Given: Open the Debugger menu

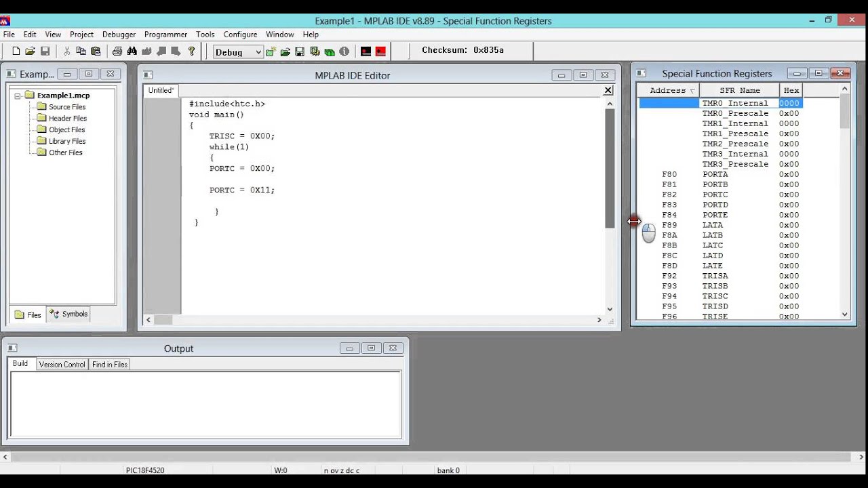Looking at the screenshot, I should coord(119,35).
